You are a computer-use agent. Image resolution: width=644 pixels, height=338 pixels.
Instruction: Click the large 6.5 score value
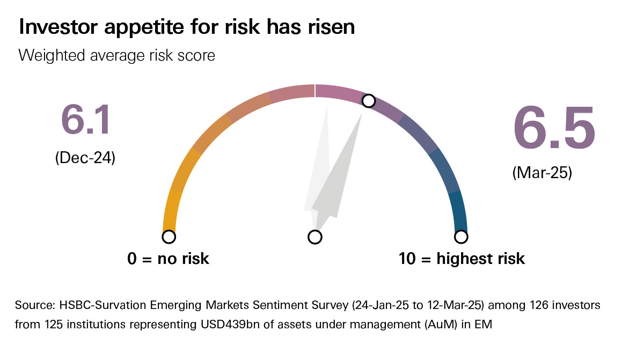point(554,129)
